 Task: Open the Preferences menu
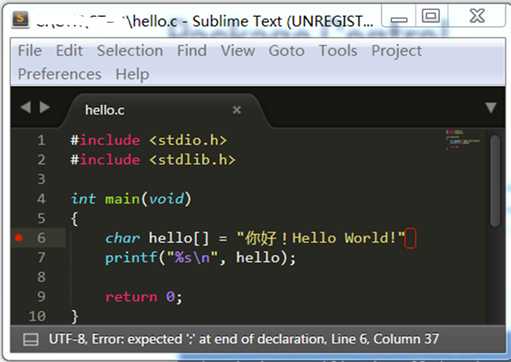[60, 74]
